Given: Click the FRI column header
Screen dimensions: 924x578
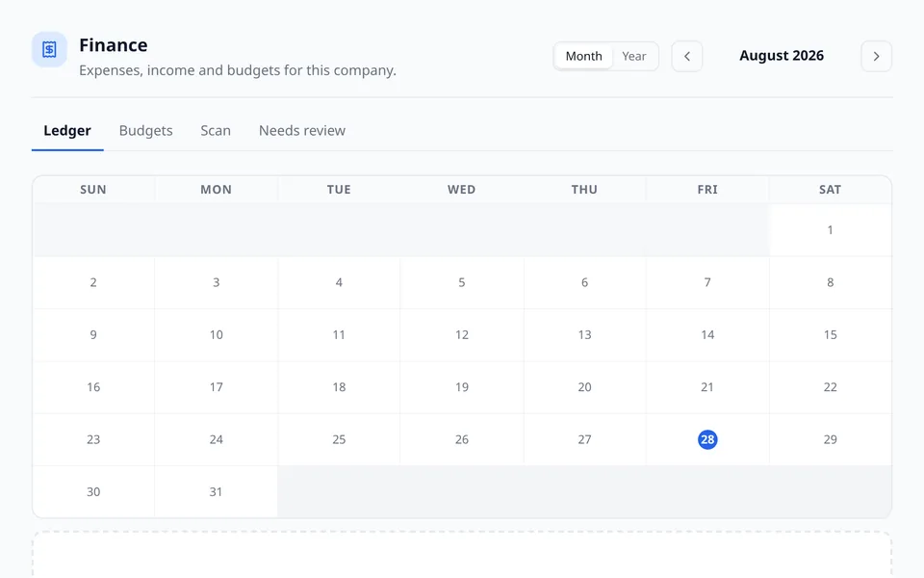Looking at the screenshot, I should coord(707,190).
